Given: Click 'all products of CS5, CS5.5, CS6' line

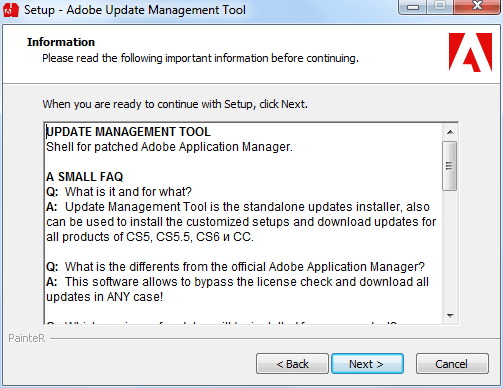Looking at the screenshot, I should [x=150, y=237].
